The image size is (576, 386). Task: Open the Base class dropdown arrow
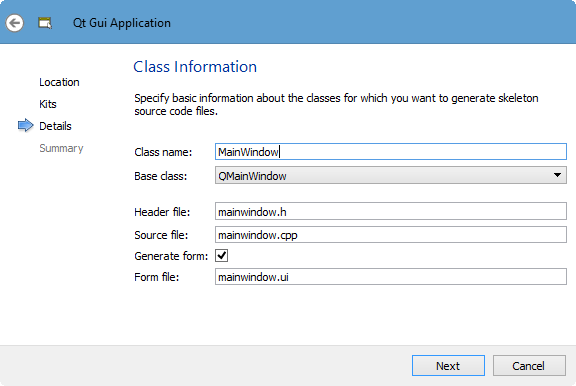click(x=557, y=175)
